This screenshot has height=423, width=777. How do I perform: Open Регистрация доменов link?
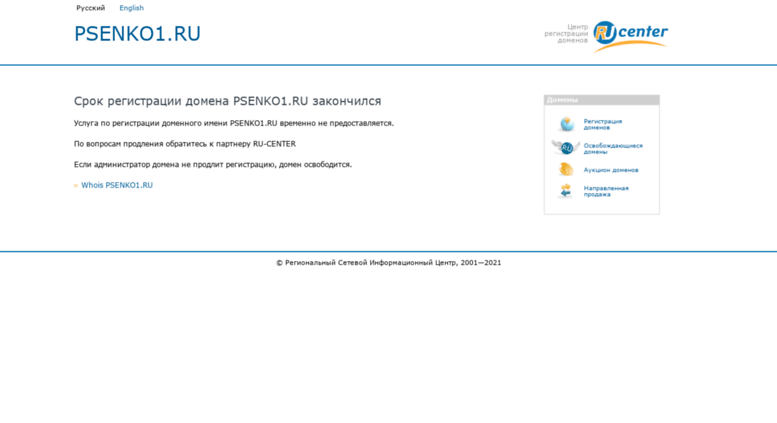point(603,124)
